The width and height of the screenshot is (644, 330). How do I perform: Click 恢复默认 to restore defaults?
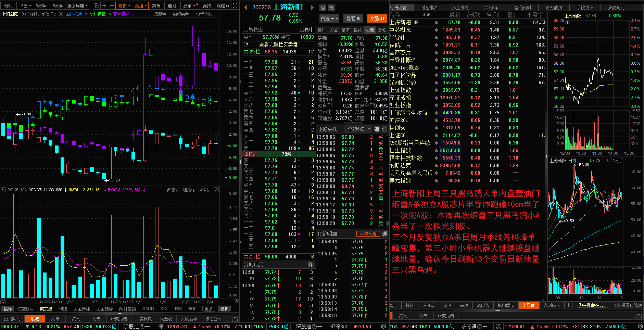[x=25, y=309]
